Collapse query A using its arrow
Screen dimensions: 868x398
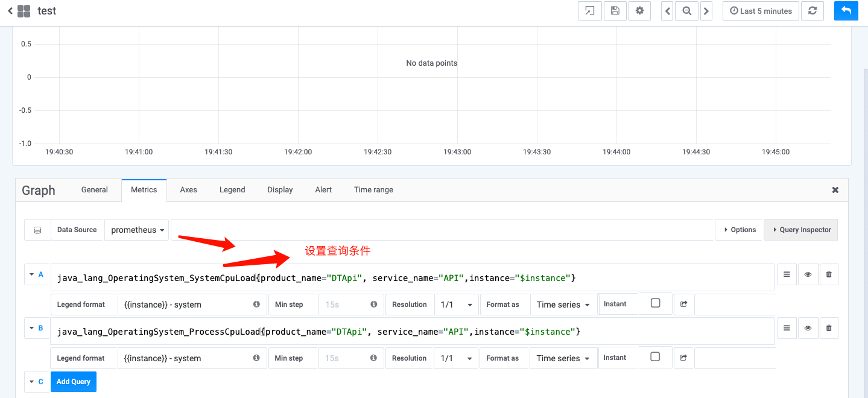point(31,274)
